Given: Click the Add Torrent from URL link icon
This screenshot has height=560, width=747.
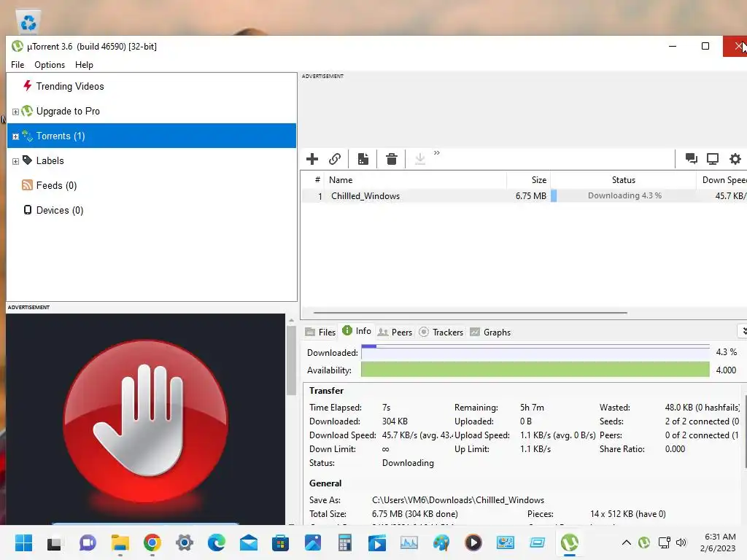Looking at the screenshot, I should pyautogui.click(x=335, y=158).
